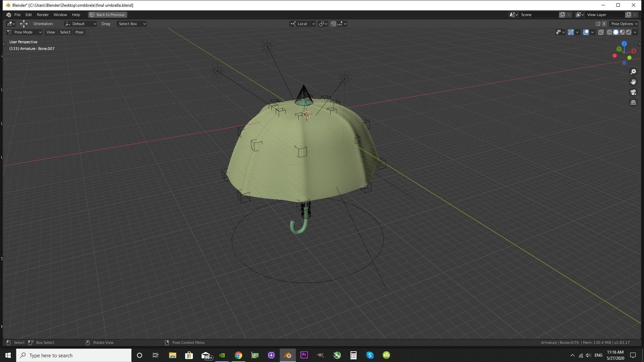Switch to material preview shading
Viewport: 644px width, 362px height.
(x=622, y=32)
